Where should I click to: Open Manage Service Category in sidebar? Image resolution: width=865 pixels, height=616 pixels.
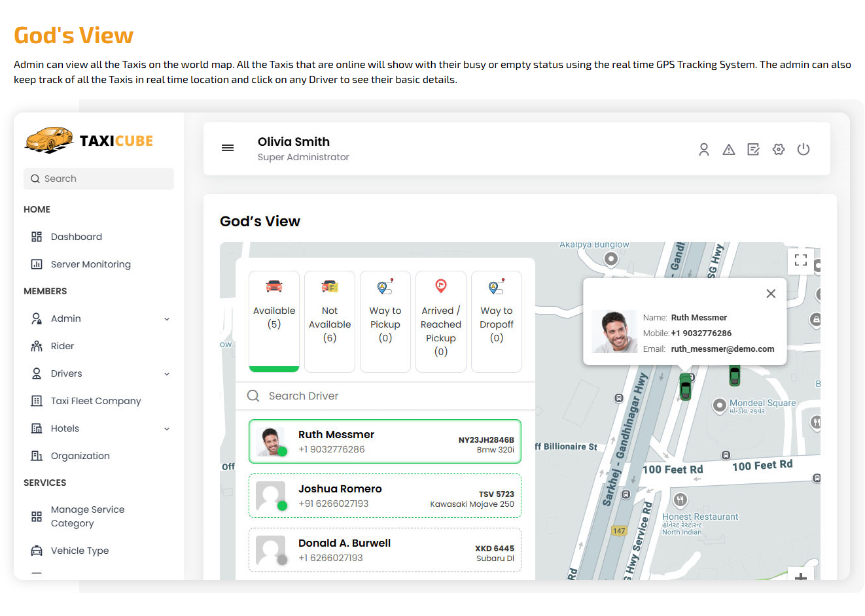pos(88,517)
